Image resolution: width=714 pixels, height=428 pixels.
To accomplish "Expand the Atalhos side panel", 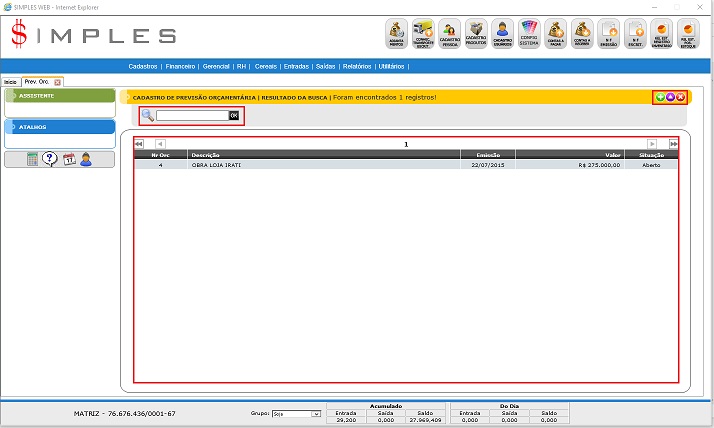I will tap(60, 127).
